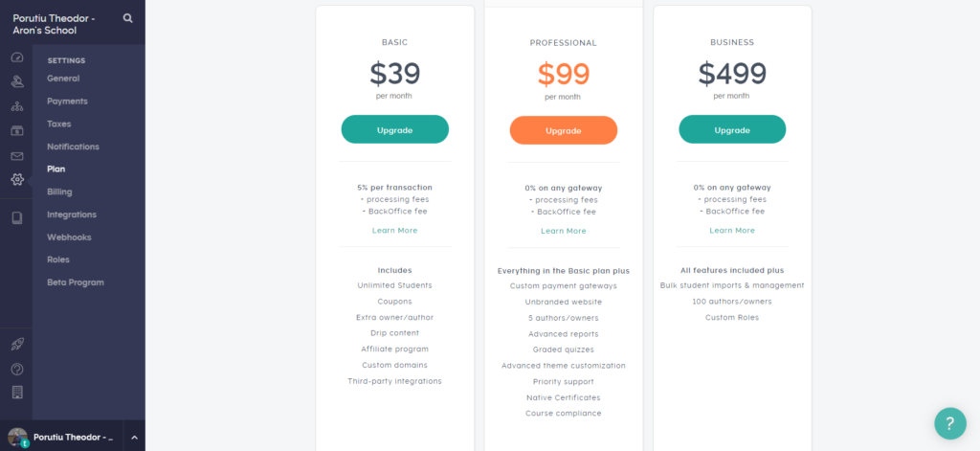Go to Integrations settings

click(72, 214)
